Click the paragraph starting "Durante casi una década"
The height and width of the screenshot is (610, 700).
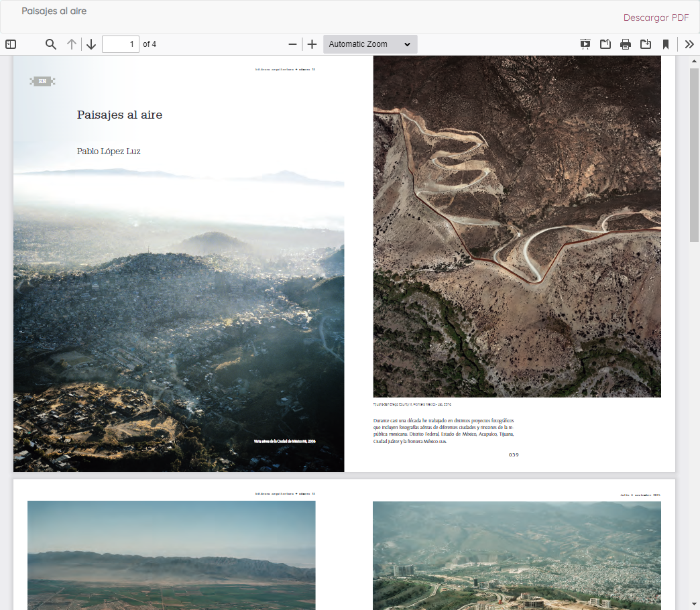coord(443,430)
